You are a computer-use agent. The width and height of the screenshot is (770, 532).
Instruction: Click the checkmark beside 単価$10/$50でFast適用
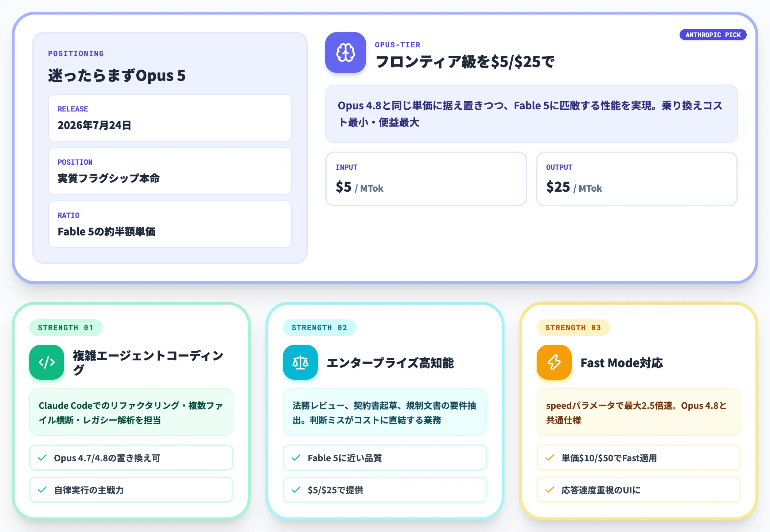point(550,458)
